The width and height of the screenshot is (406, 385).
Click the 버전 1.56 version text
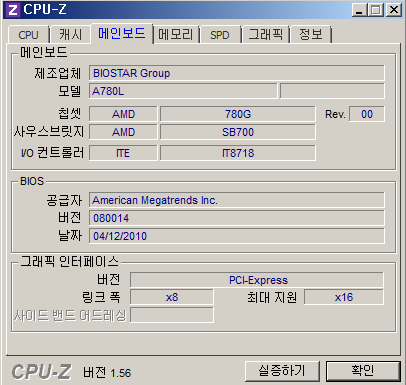point(107,373)
